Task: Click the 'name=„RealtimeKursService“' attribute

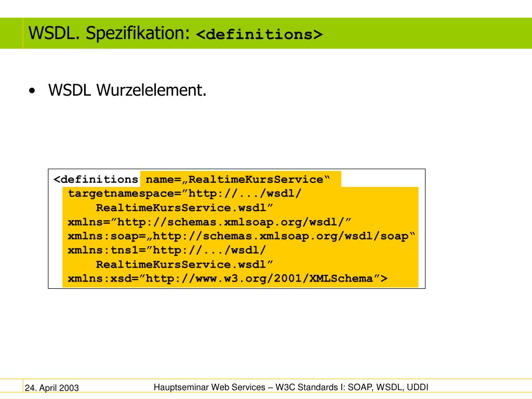Action: (238, 179)
